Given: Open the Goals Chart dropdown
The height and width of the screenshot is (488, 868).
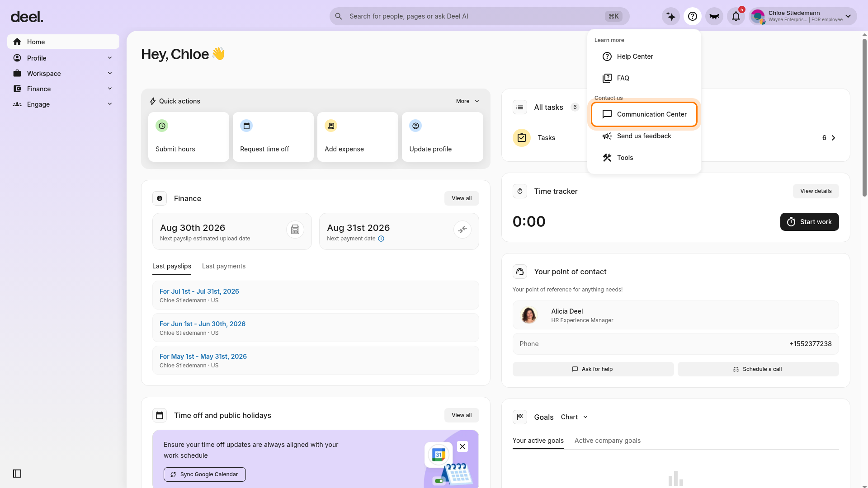Looking at the screenshot, I should point(574,417).
